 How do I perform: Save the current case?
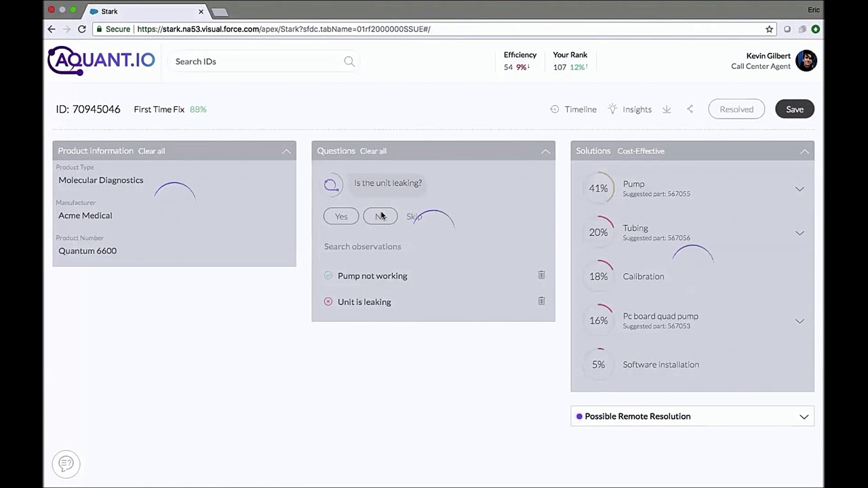795,109
